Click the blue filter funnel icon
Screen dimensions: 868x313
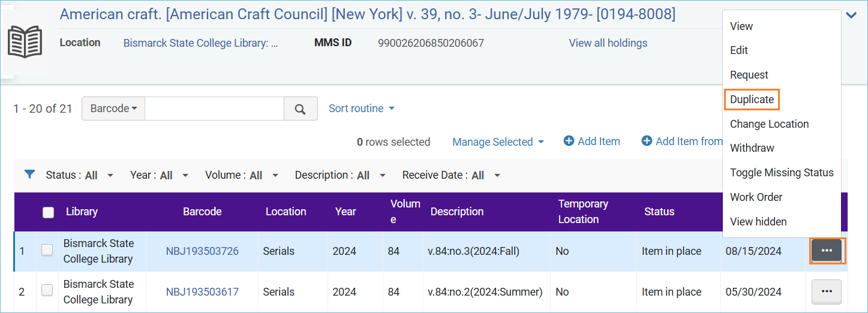coord(29,174)
